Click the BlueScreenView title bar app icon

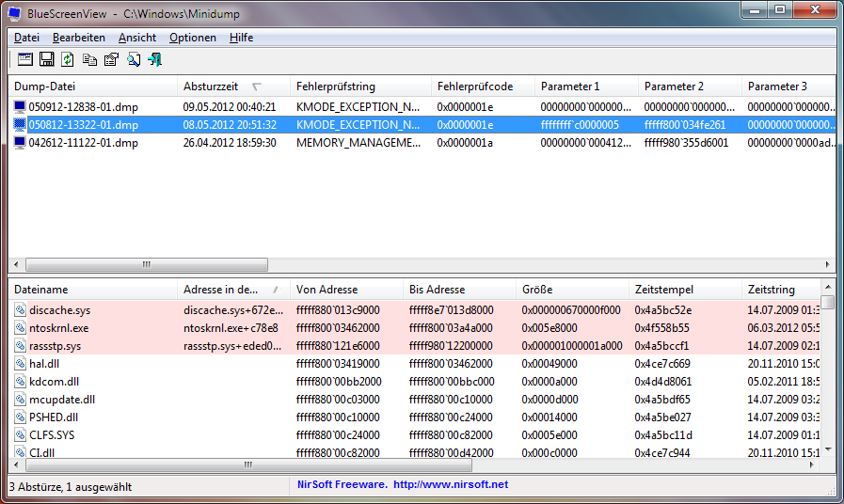pos(14,13)
